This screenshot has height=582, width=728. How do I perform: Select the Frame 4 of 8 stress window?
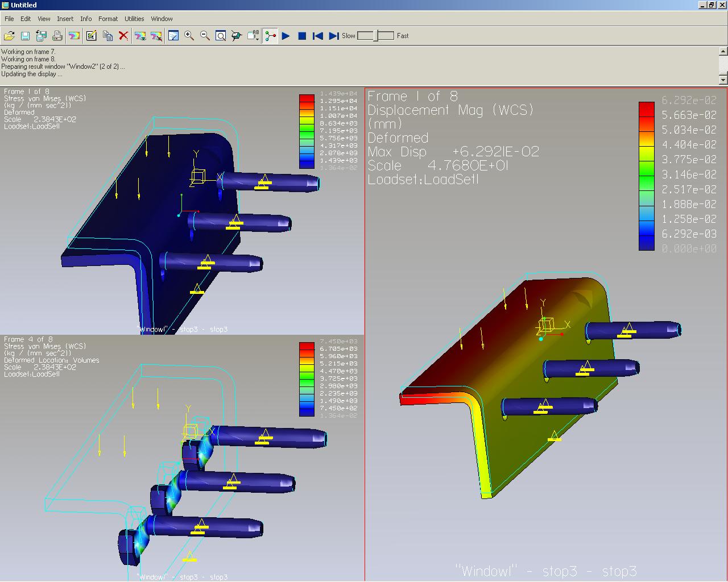[182, 458]
